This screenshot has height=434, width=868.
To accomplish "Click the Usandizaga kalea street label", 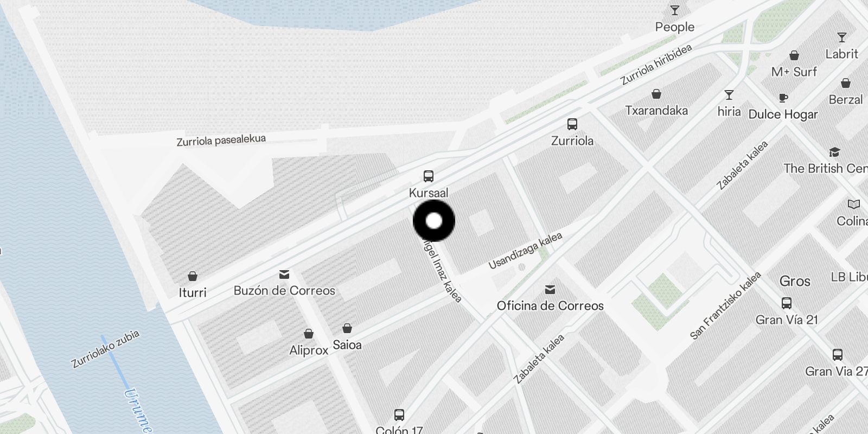I will 525,251.
